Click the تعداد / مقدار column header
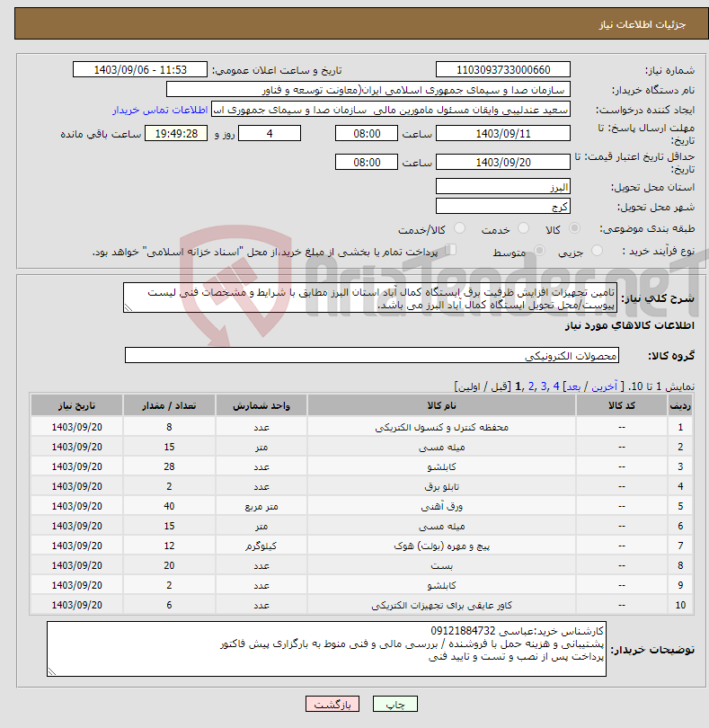 [169, 405]
